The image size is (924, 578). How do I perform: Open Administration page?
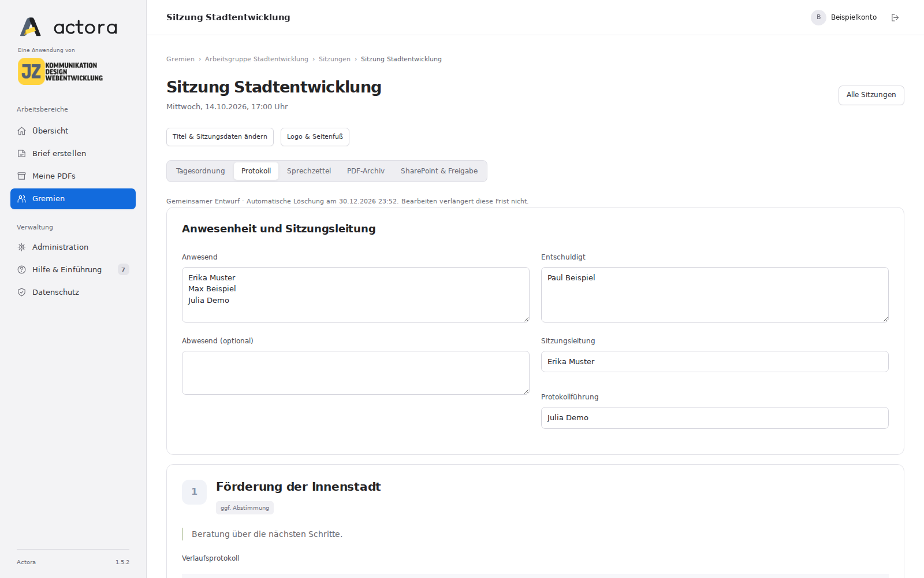click(73, 247)
